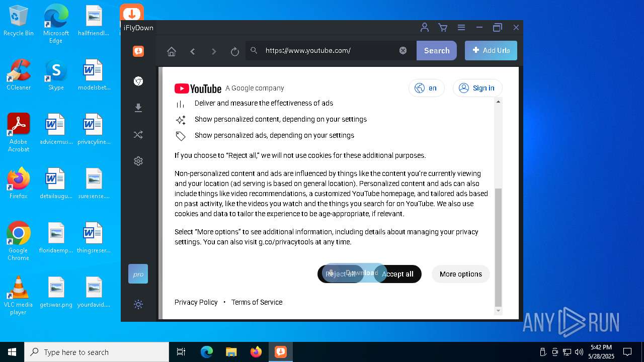The height and width of the screenshot is (362, 644).
Task: Click the scrollbar up arrow
Action: tap(498, 102)
